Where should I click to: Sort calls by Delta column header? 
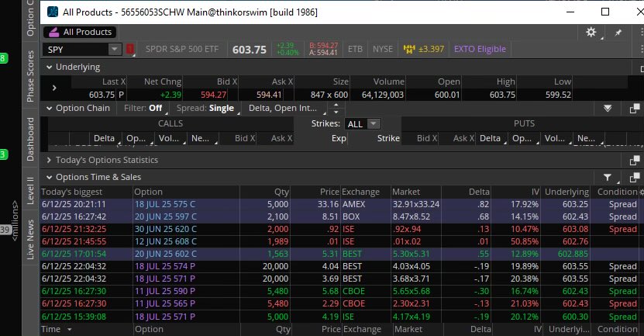click(105, 139)
